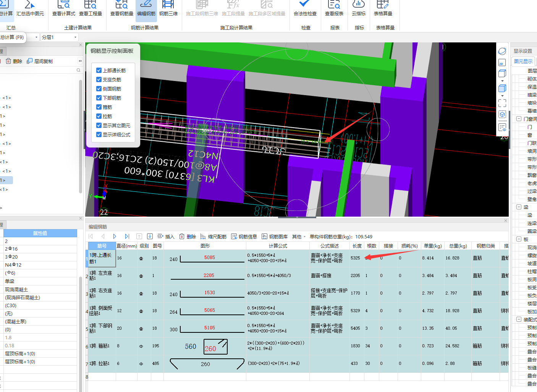Image resolution: width=537 pixels, height=392 pixels.
Task: Click the full-screen extents icon
Action: pos(502,103)
